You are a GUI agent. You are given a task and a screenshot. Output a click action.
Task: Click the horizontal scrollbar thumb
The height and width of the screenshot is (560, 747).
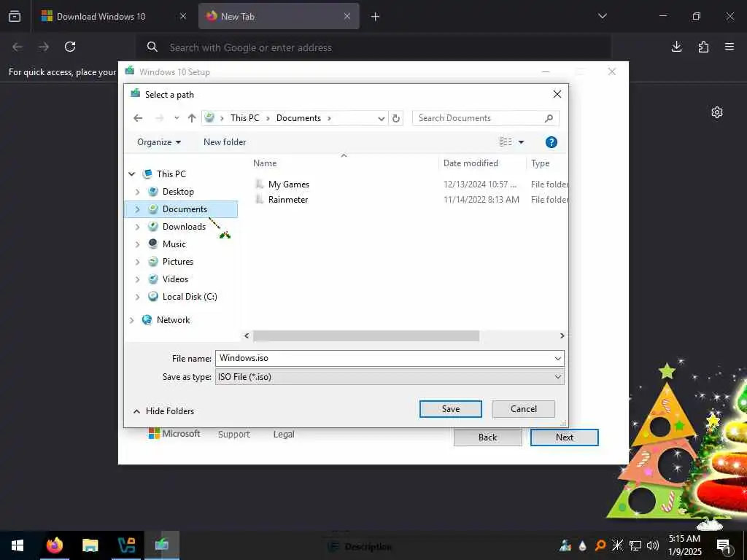(x=366, y=335)
